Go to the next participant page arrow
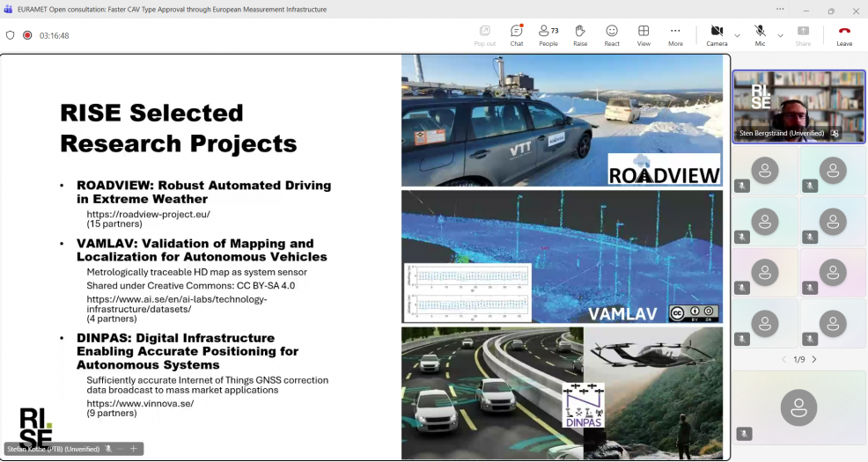This screenshot has height=462, width=868. pyautogui.click(x=813, y=360)
